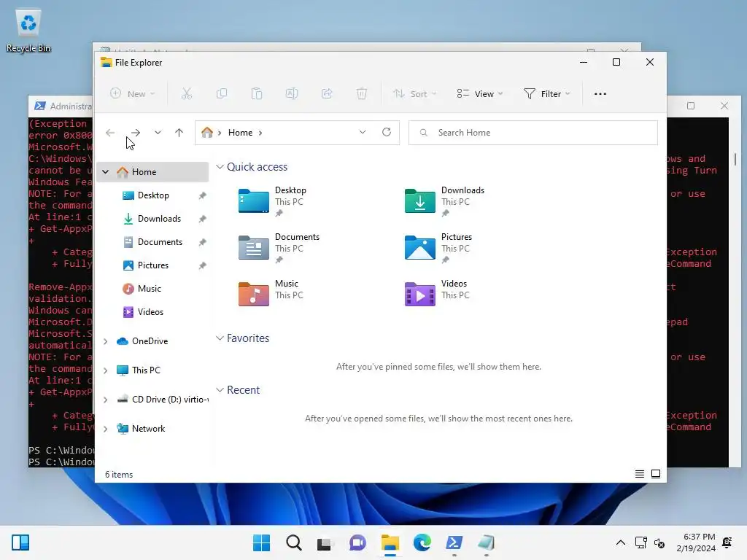Switch to PowerShell from taskbar
Screen dimensions: 747x560
[x=454, y=542]
